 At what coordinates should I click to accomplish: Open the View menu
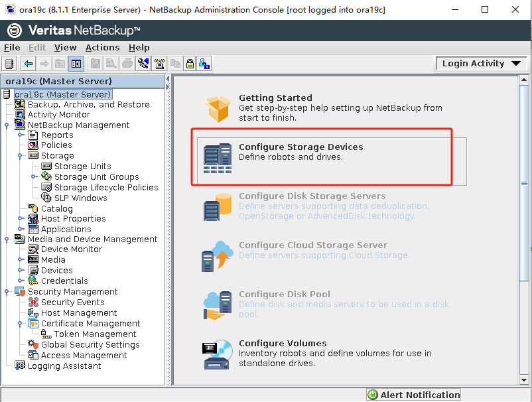tap(65, 47)
